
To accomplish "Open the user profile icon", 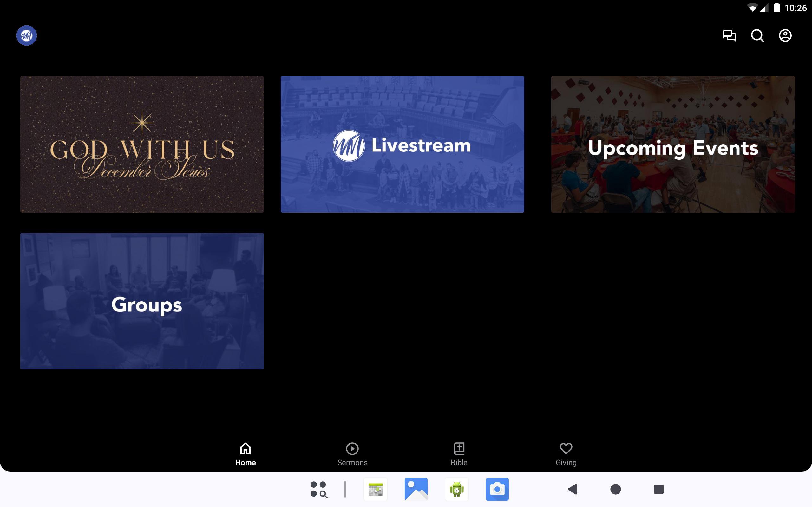I will click(785, 35).
